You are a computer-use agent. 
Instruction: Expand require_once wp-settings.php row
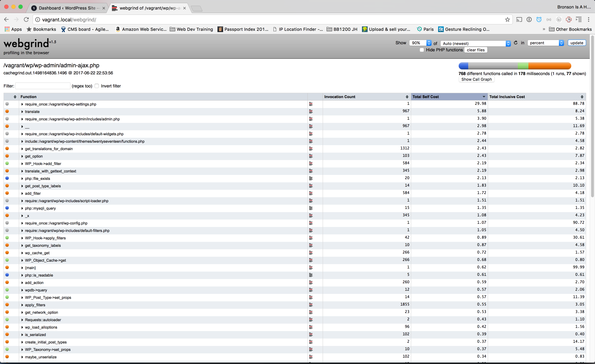coord(22,104)
